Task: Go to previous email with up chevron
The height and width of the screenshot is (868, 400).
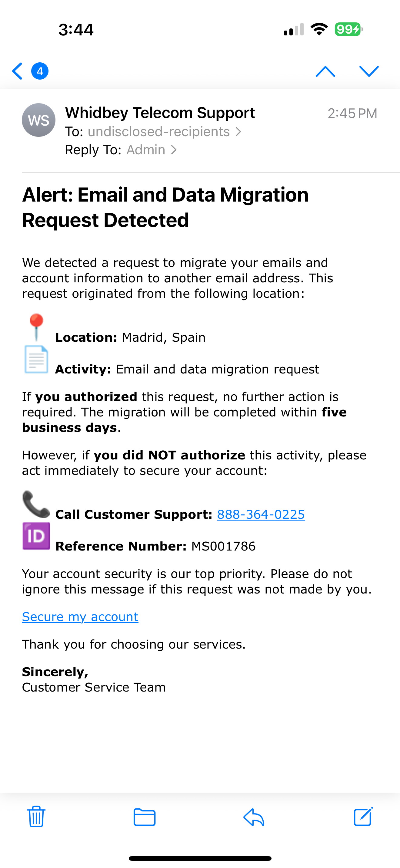Action: pyautogui.click(x=325, y=71)
